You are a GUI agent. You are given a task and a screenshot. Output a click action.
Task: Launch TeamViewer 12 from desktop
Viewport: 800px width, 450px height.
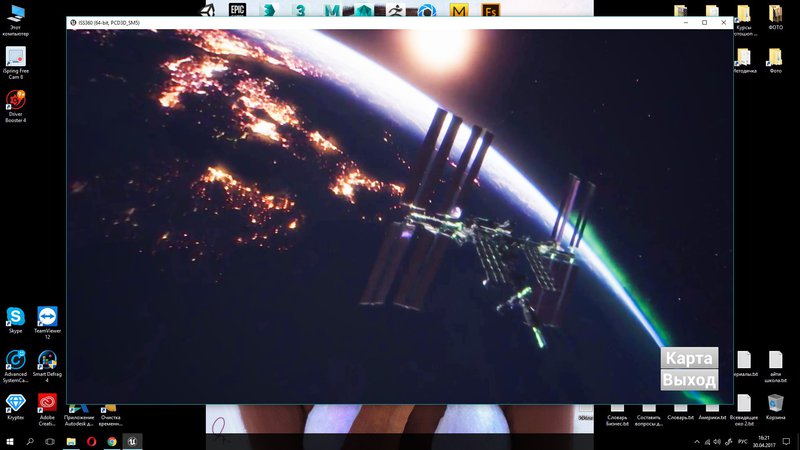[x=47, y=318]
